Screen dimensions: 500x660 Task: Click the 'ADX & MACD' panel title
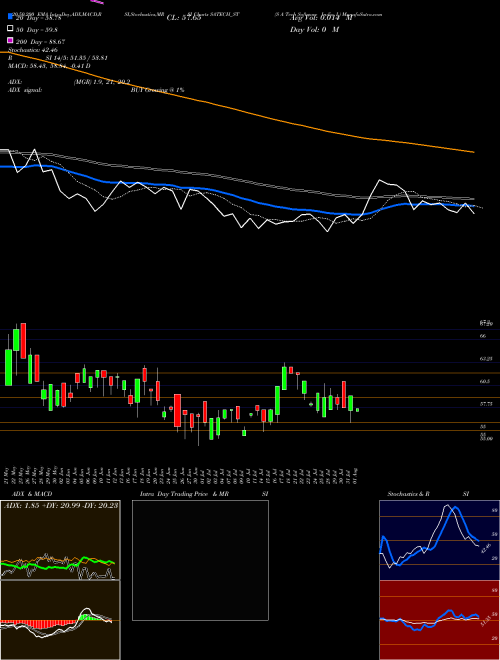[x=32, y=494]
